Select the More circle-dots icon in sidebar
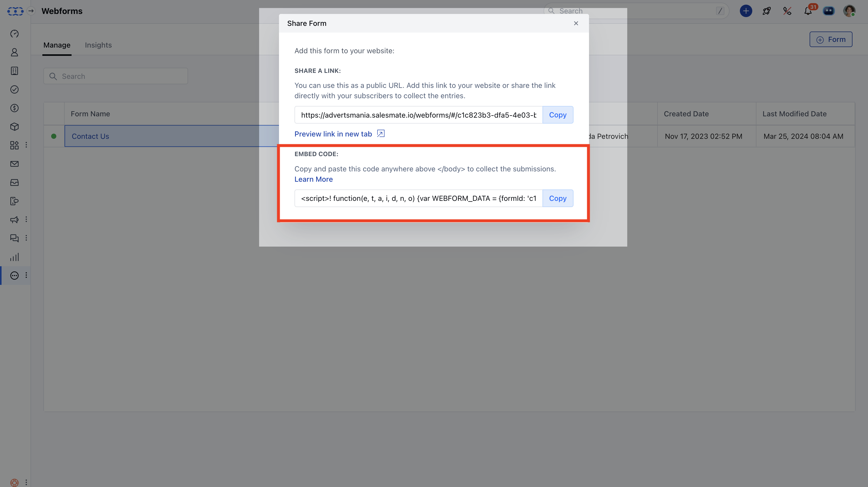The image size is (868, 487). click(14, 276)
